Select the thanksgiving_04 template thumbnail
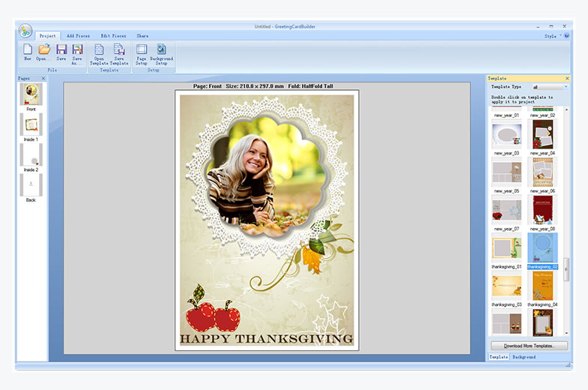The width and height of the screenshot is (588, 390). coord(543,286)
